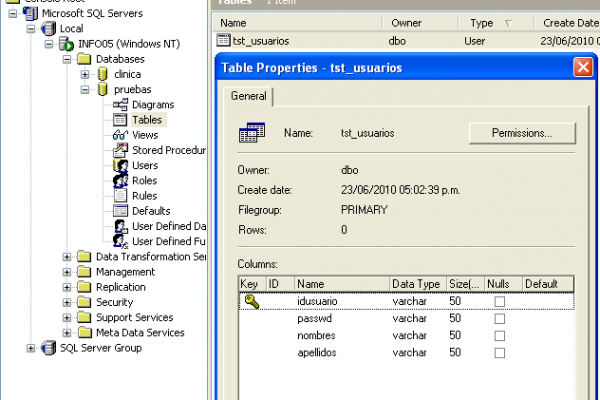
Task: Expand the Management folder node
Action: coord(67,272)
